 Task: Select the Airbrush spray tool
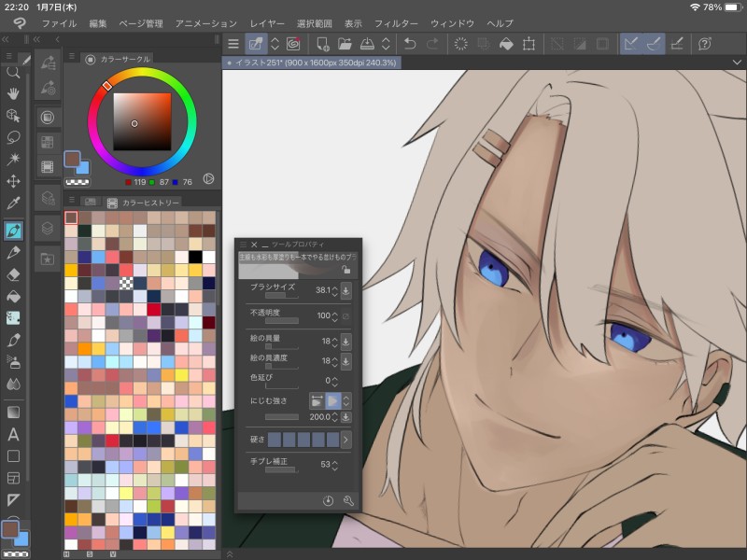point(13,362)
